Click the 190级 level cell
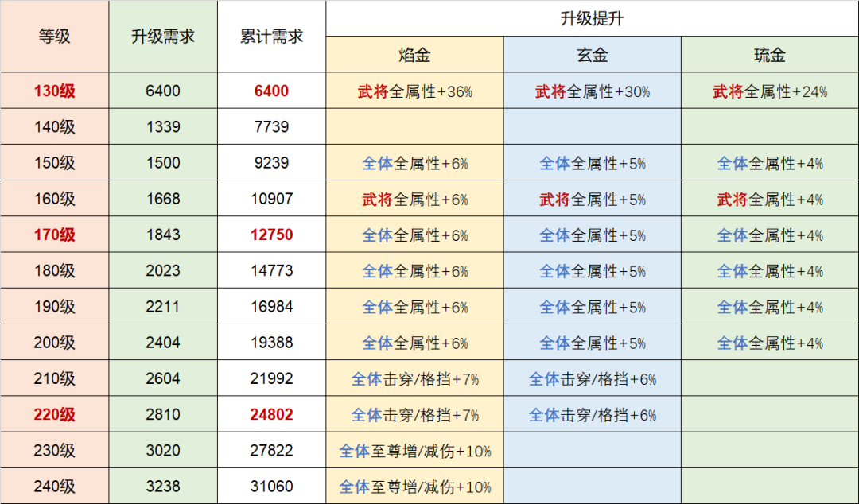Image resolution: width=859 pixels, height=504 pixels. (x=54, y=306)
